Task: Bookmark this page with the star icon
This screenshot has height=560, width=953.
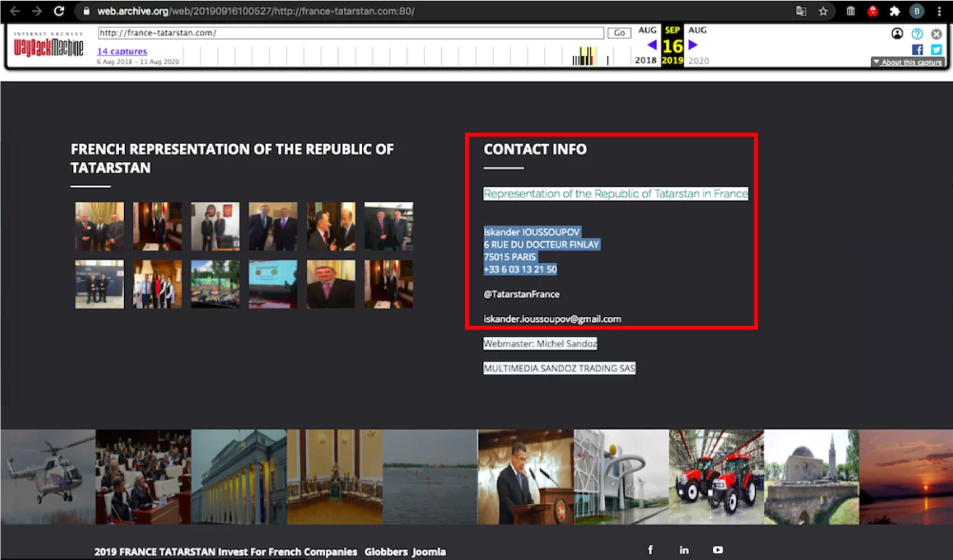Action: 823,10
